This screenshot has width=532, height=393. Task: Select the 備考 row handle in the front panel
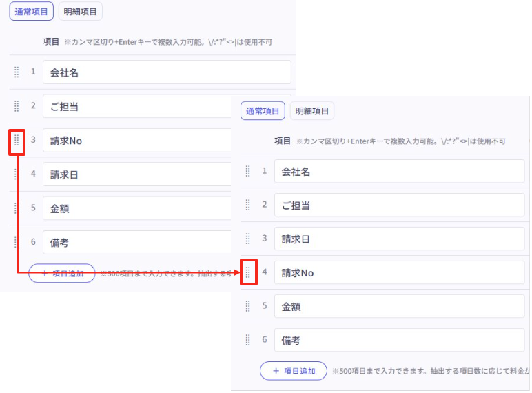click(248, 340)
